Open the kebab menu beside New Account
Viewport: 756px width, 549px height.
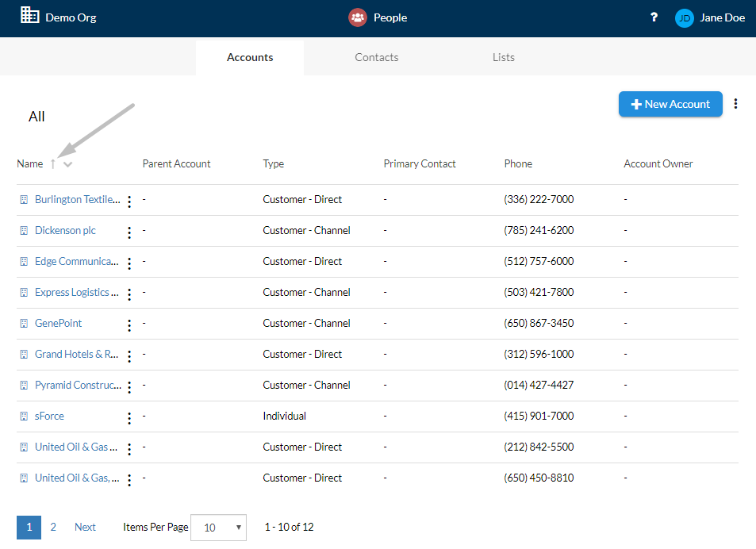pos(735,104)
